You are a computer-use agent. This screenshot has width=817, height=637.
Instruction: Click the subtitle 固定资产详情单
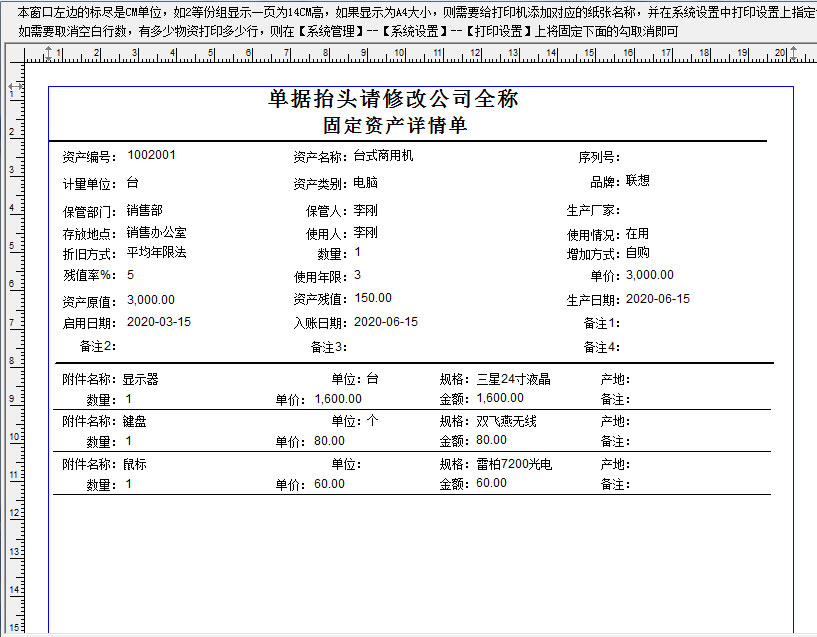395,126
